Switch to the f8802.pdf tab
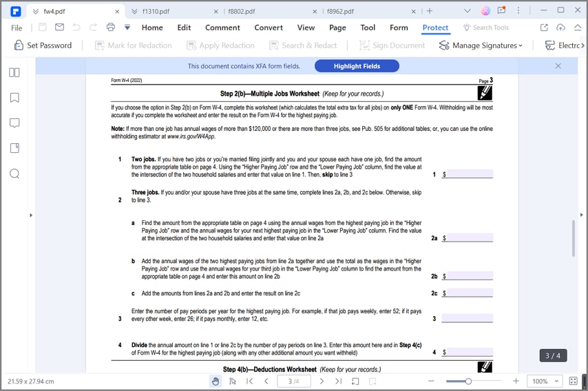The width and height of the screenshot is (588, 391). 242,11
